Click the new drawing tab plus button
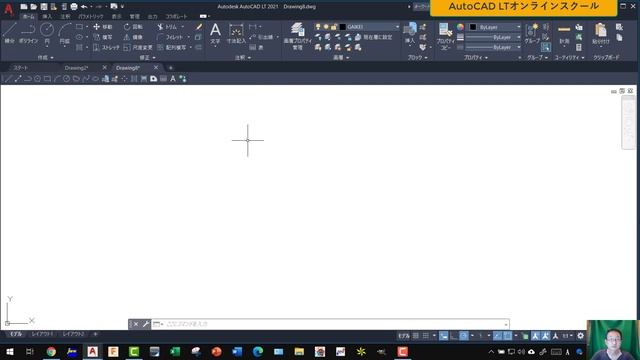640x360 pixels. coord(171,68)
